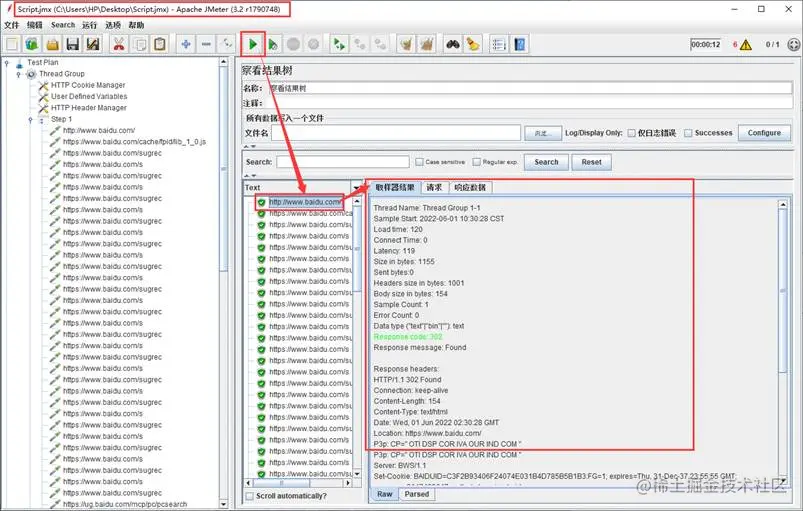Viewport: 803px width, 511px height.
Task: Enable Scroll automatically? checkbox
Action: click(249, 496)
